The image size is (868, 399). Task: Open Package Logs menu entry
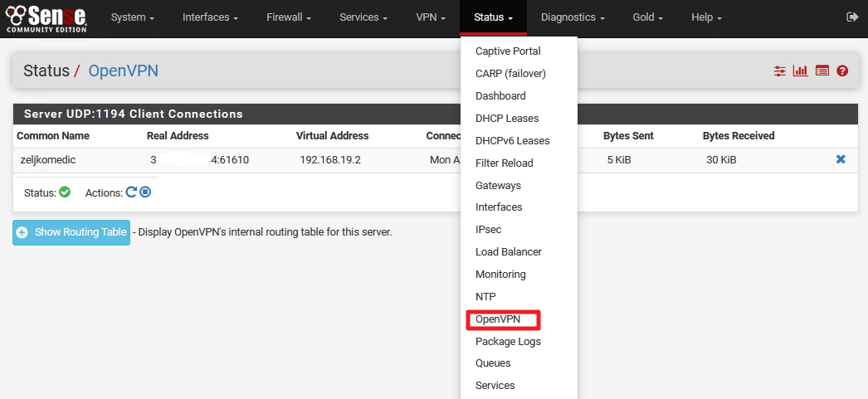click(508, 342)
